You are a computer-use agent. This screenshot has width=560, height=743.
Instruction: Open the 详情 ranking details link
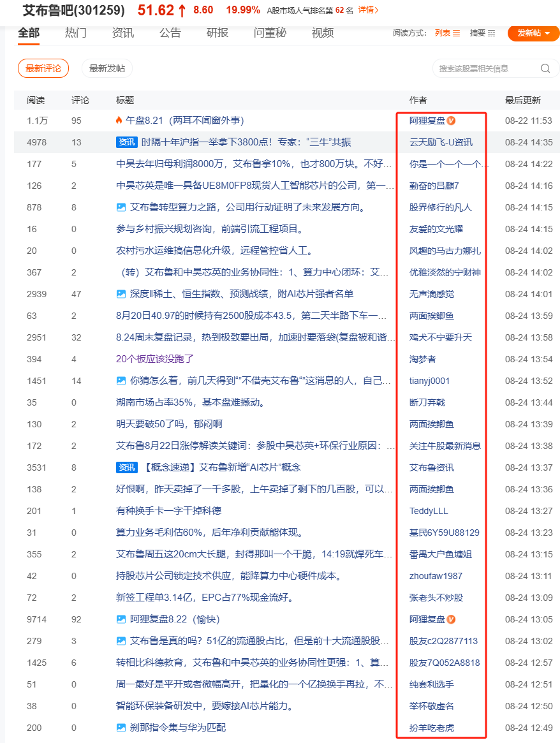click(368, 10)
